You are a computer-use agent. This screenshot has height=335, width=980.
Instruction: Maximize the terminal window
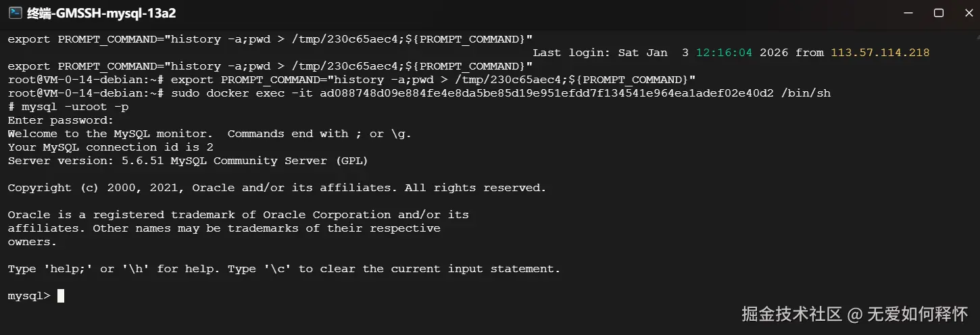point(938,13)
